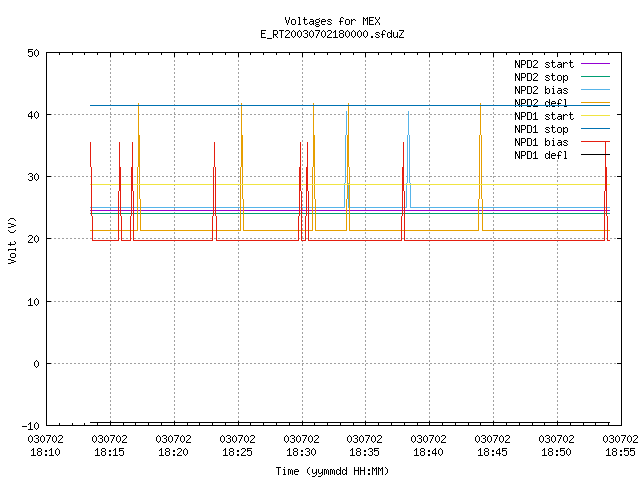Click the "NPD1 stop" legend label
This screenshot has height=480, width=640.
(541, 129)
